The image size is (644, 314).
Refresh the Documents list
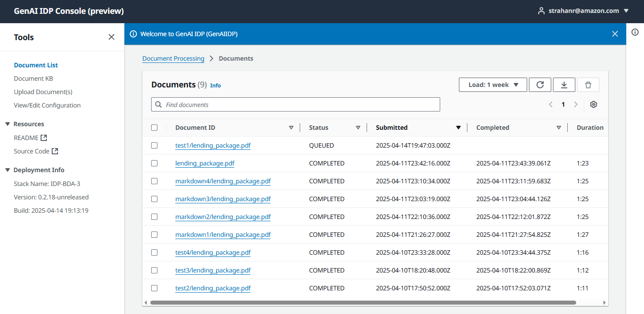tap(540, 84)
